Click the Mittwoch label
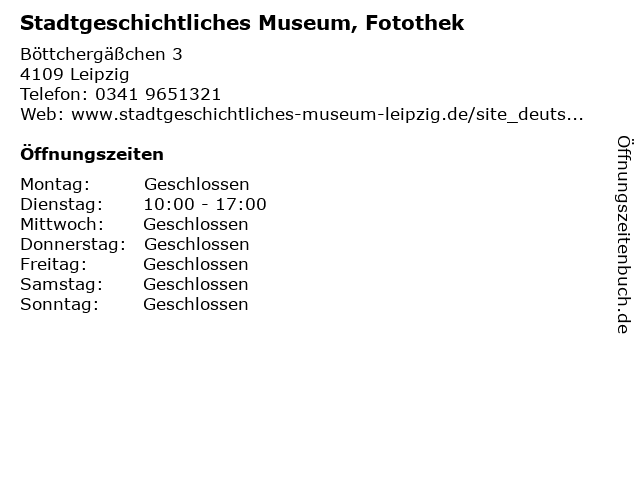 tap(62, 224)
